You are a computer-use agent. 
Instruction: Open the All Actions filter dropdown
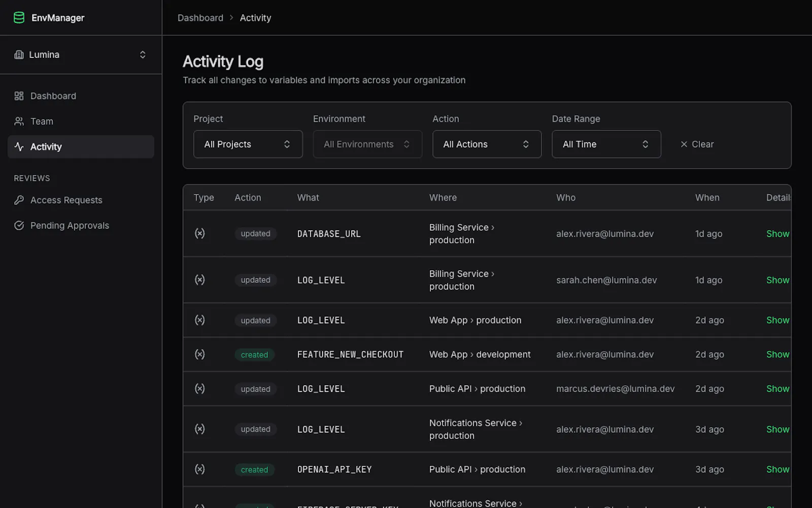(487, 144)
